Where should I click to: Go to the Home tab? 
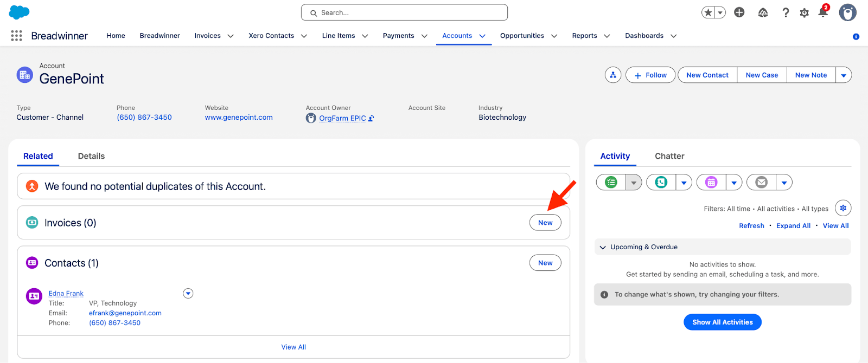pyautogui.click(x=116, y=36)
